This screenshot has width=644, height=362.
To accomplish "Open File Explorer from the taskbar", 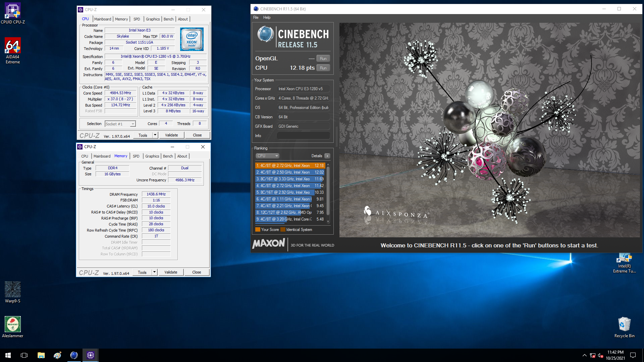I will coord(41,355).
